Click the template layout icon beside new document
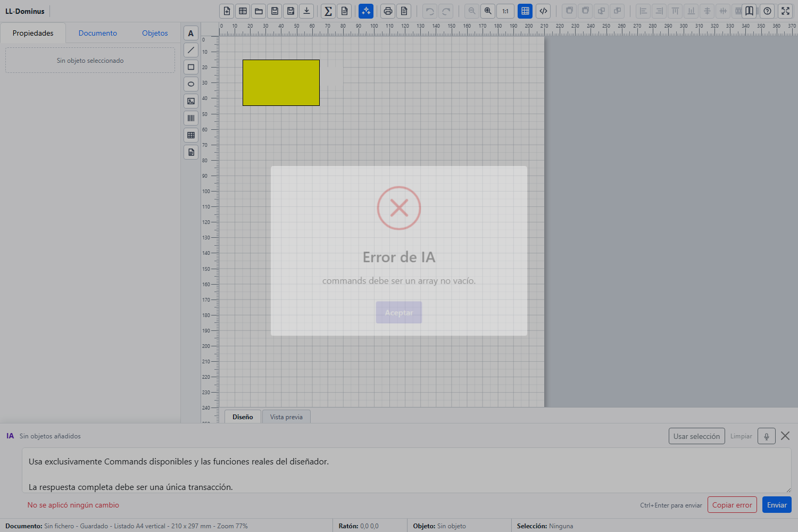 click(x=243, y=11)
